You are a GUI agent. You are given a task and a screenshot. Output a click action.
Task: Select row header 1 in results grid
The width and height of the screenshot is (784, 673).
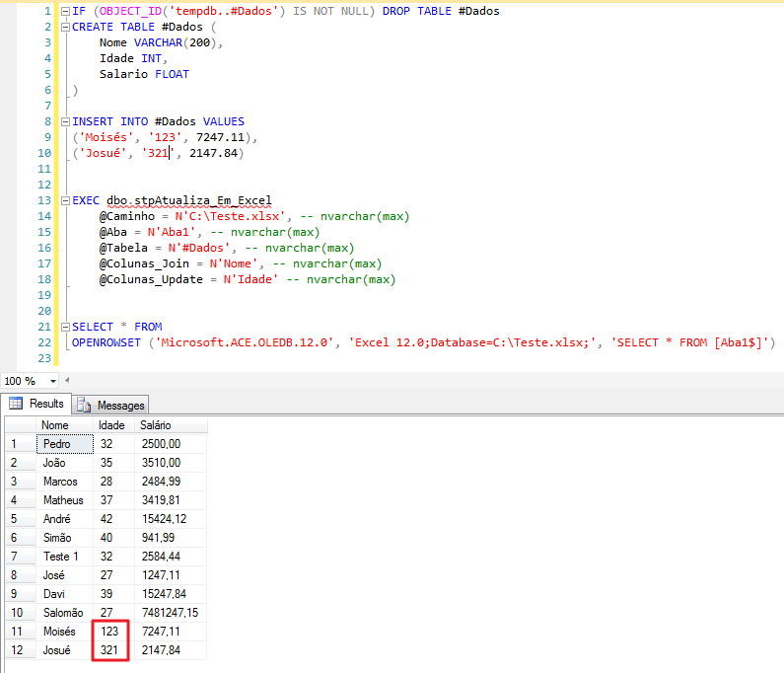coord(21,444)
